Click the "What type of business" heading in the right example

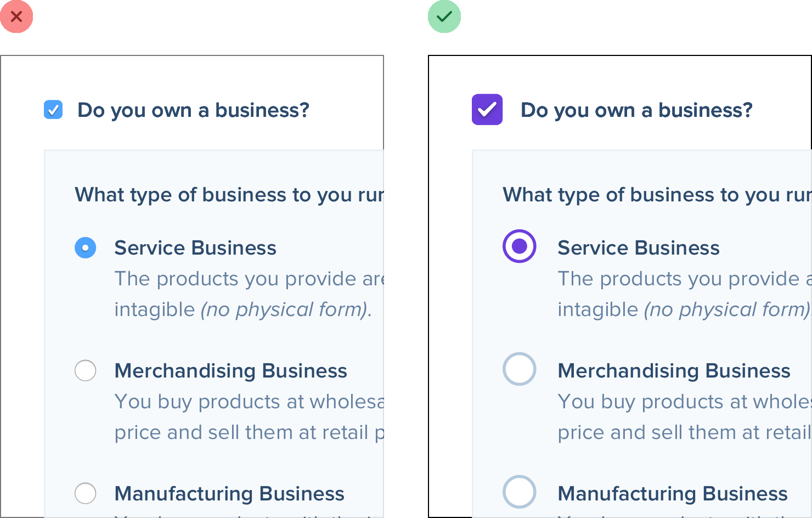(x=656, y=195)
